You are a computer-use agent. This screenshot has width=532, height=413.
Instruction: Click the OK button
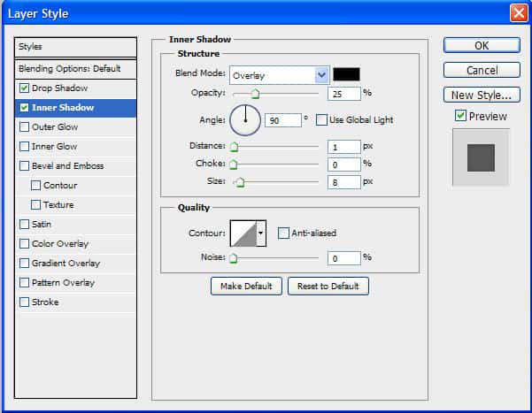(x=481, y=45)
